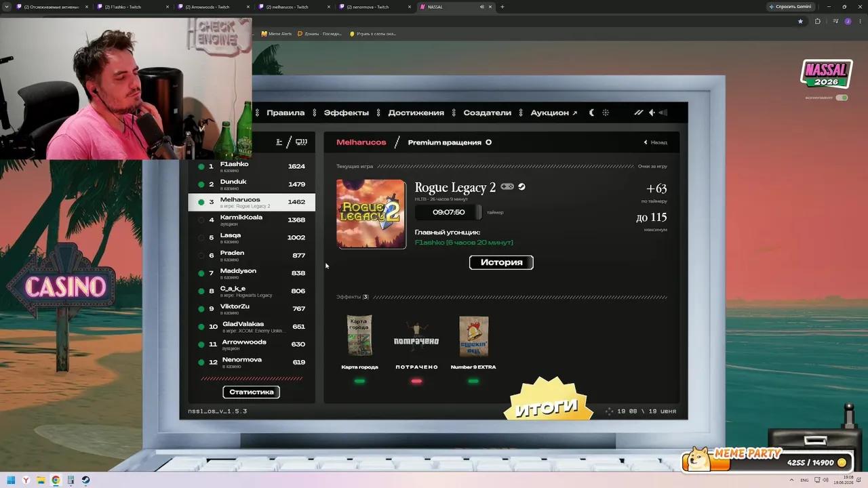Viewport: 868px width, 488px height.
Task: Open Yandex browser from taskbar
Action: [26, 480]
